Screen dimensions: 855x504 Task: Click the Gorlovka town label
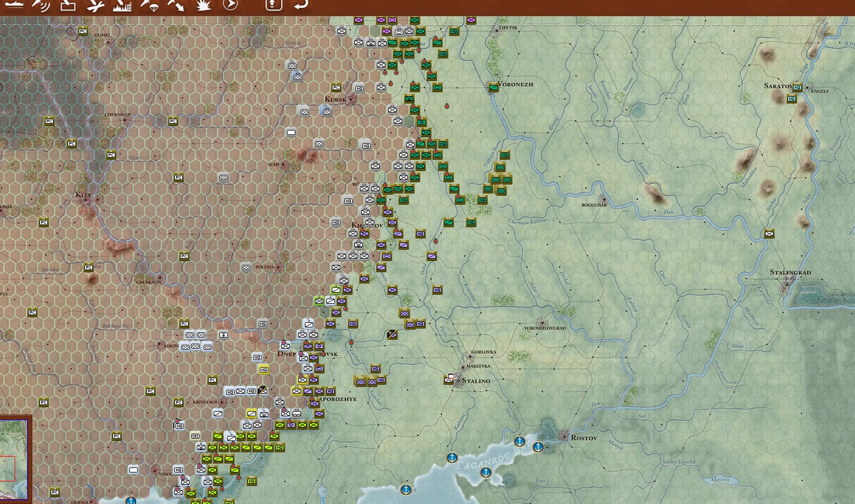click(x=484, y=352)
